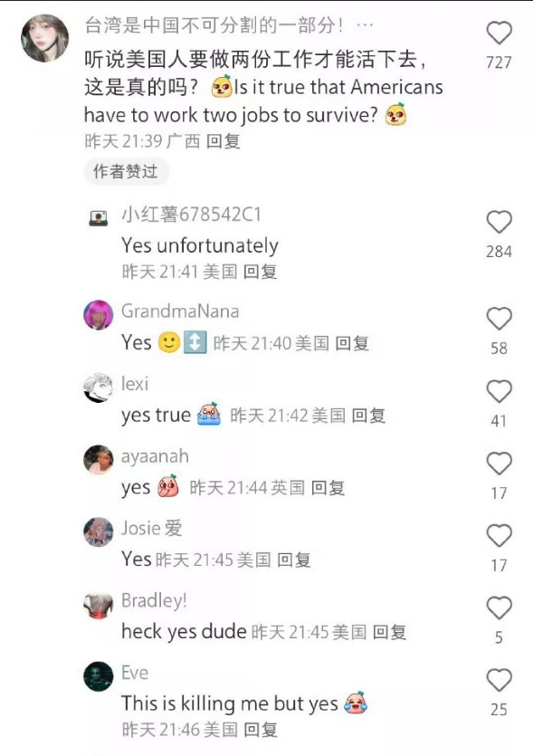Like the 'Yes unfortunately' reply
This screenshot has height=756, width=533.
tap(499, 222)
